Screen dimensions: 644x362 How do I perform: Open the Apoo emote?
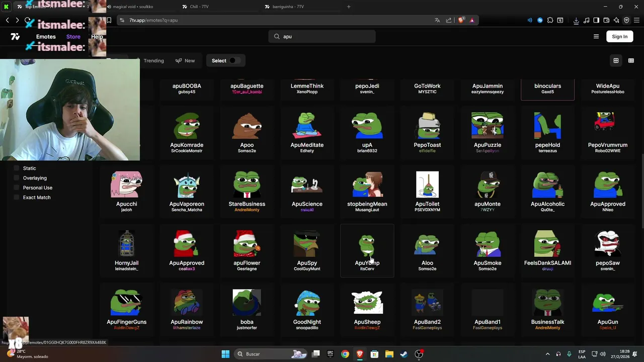[247, 132]
